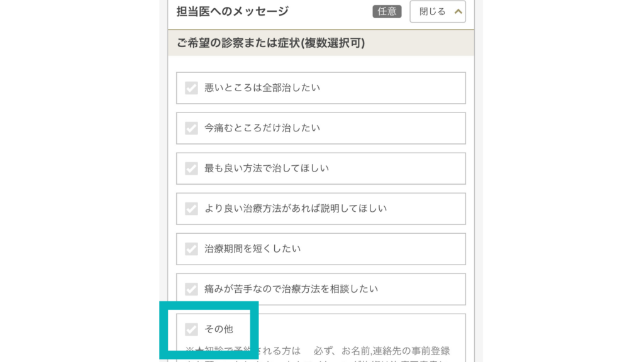The width and height of the screenshot is (644, 362).
Task: Select the 痛みが苦手なので治療方法を相談したい label text
Action: tap(291, 289)
